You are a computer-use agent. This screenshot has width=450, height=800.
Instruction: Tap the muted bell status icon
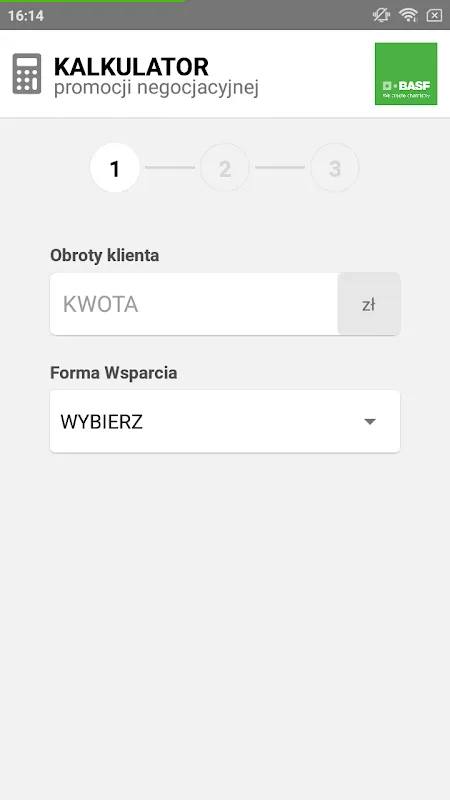click(x=381, y=15)
